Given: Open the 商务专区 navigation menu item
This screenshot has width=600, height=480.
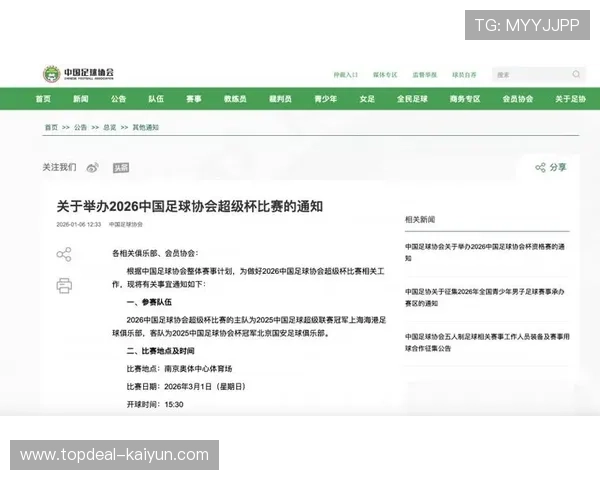Looking at the screenshot, I should tap(465, 99).
